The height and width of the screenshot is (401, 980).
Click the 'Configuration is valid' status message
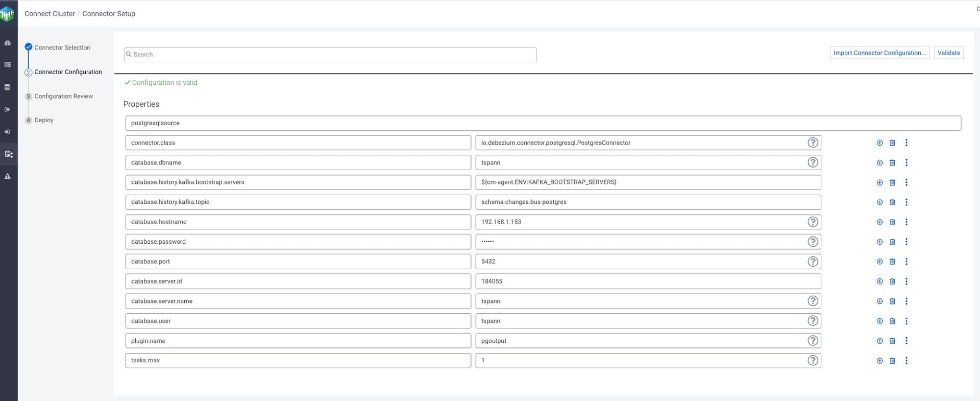pos(161,83)
